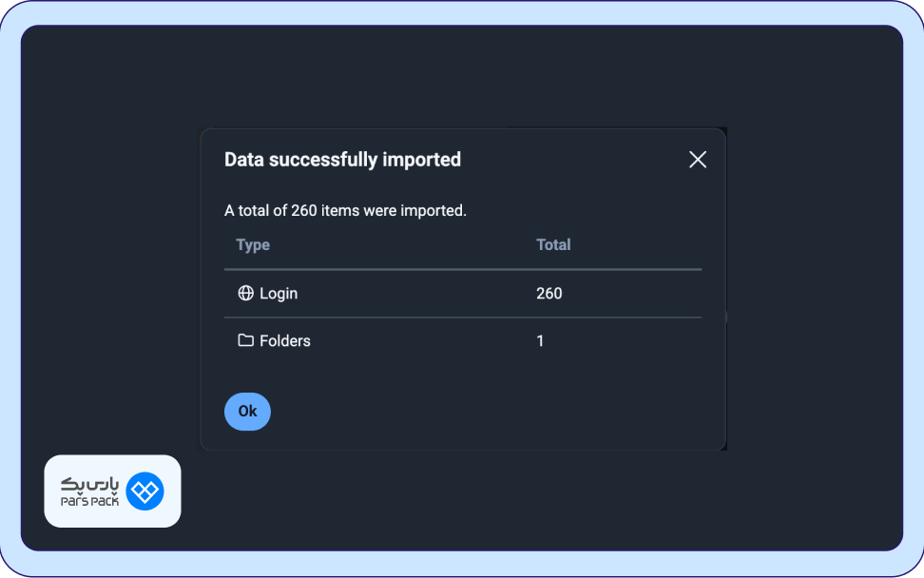Click the blue Pars Pack diamond logo icon
Image resolution: width=924 pixels, height=578 pixels.
click(145, 491)
